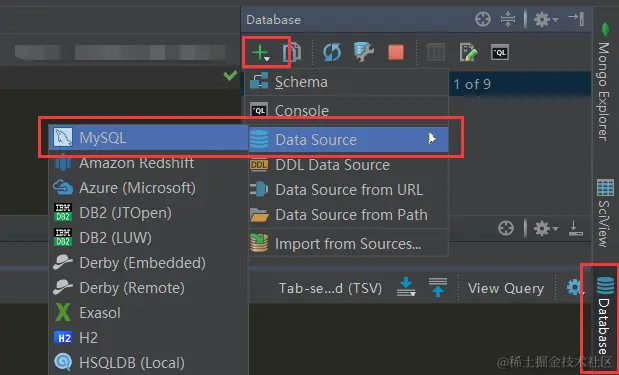619x375 pixels.
Task: Select Console from the New menu
Action: point(346,111)
